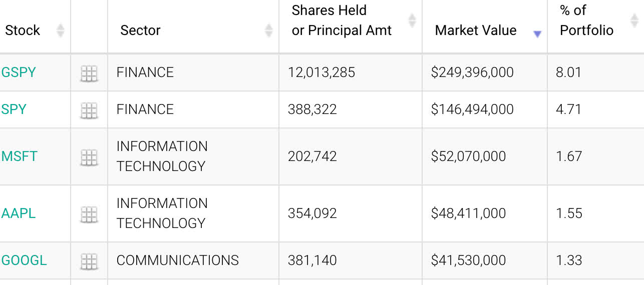Click the grid icon in AAPL row
This screenshot has width=644, height=285.
point(89,214)
